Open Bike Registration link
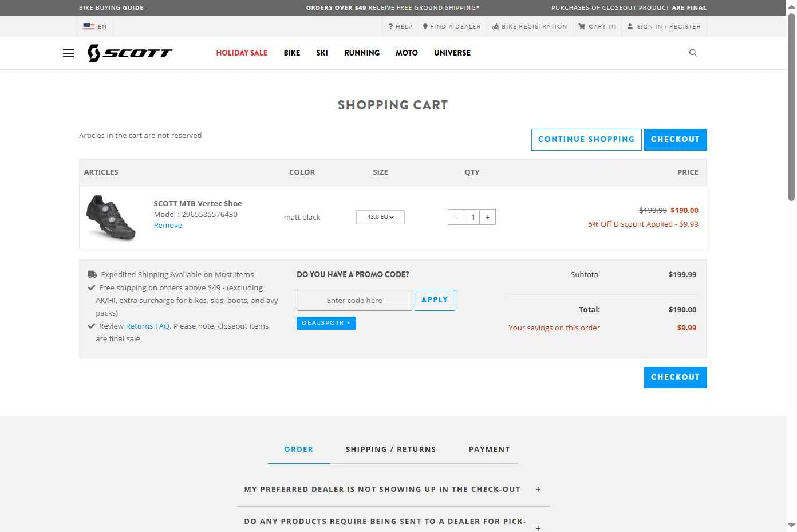 click(x=530, y=26)
